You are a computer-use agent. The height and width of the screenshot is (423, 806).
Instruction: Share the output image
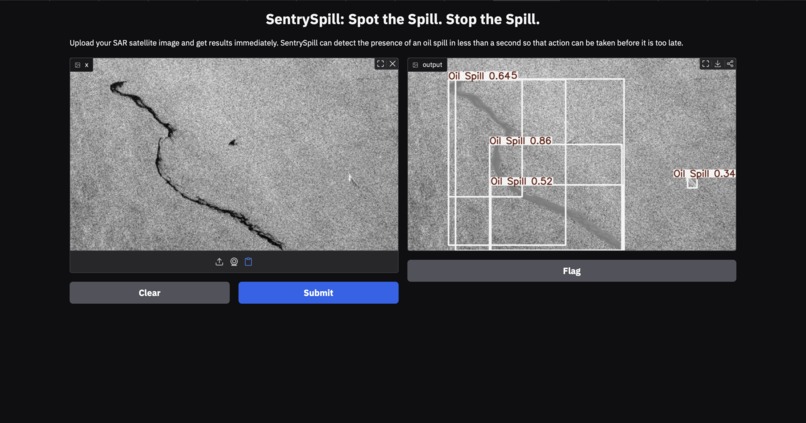click(730, 64)
